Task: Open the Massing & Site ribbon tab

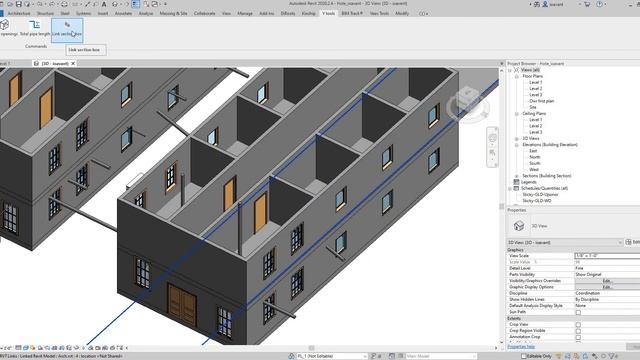Action: (173, 13)
